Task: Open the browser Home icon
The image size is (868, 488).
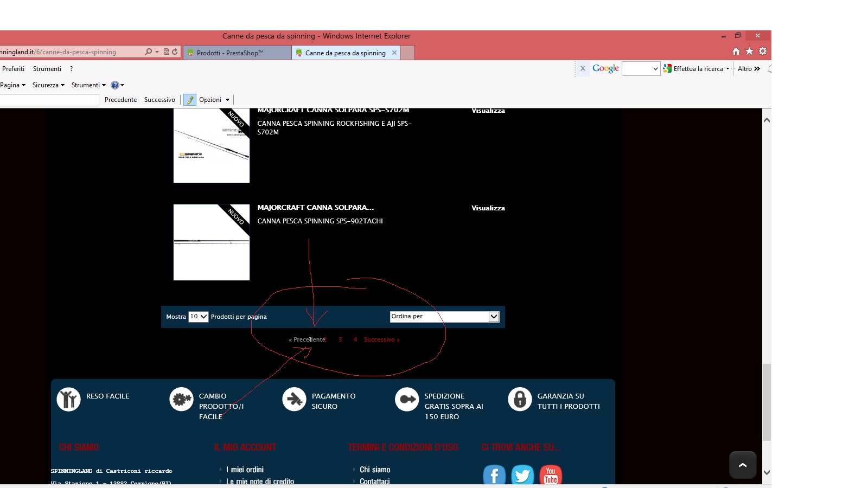Action: point(736,52)
